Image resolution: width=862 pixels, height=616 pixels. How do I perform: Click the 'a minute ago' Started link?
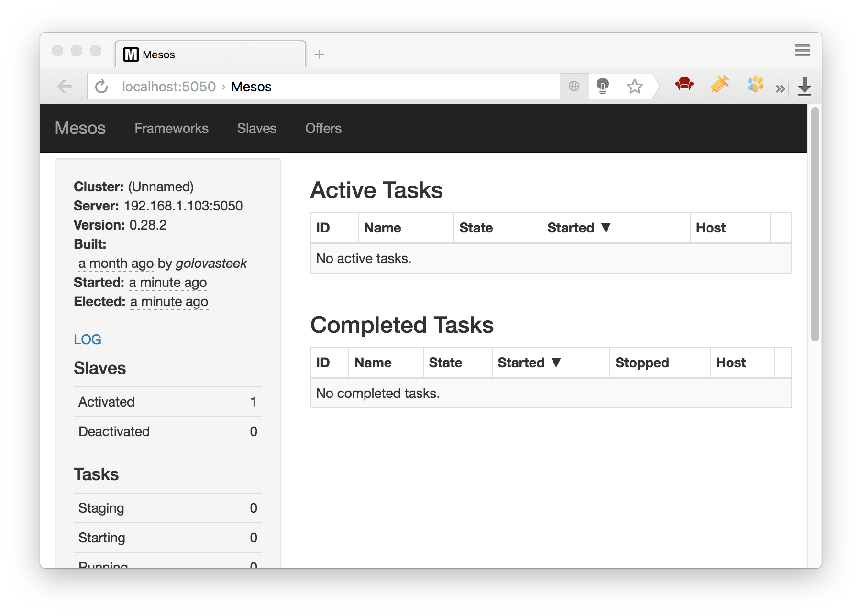click(x=167, y=283)
